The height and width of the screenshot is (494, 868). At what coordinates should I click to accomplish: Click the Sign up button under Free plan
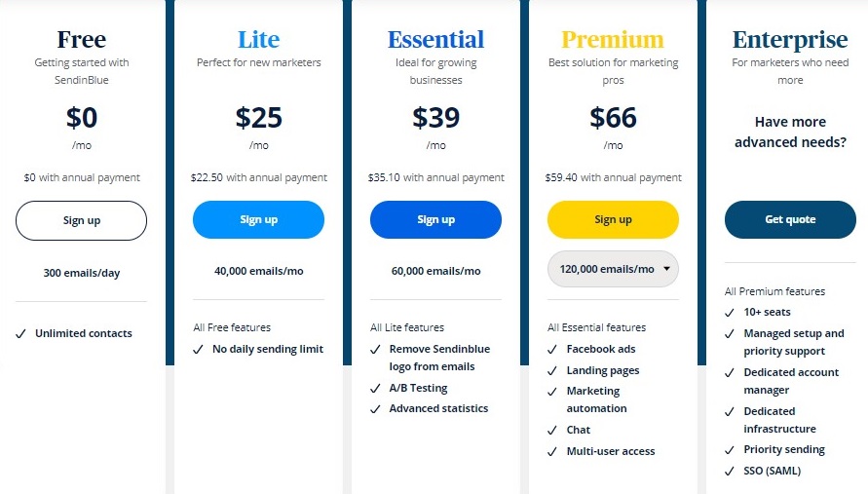coord(82,220)
